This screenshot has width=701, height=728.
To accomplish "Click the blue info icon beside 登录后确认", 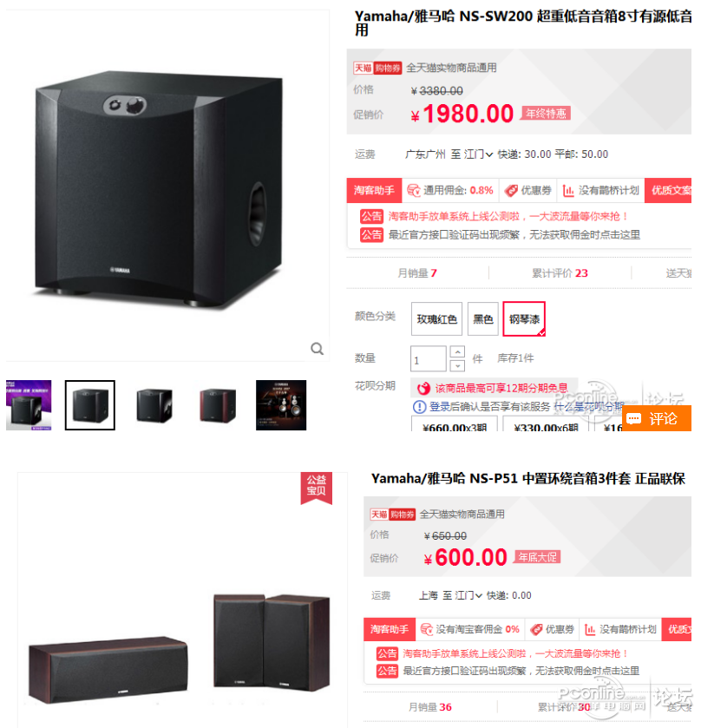I will (x=419, y=407).
